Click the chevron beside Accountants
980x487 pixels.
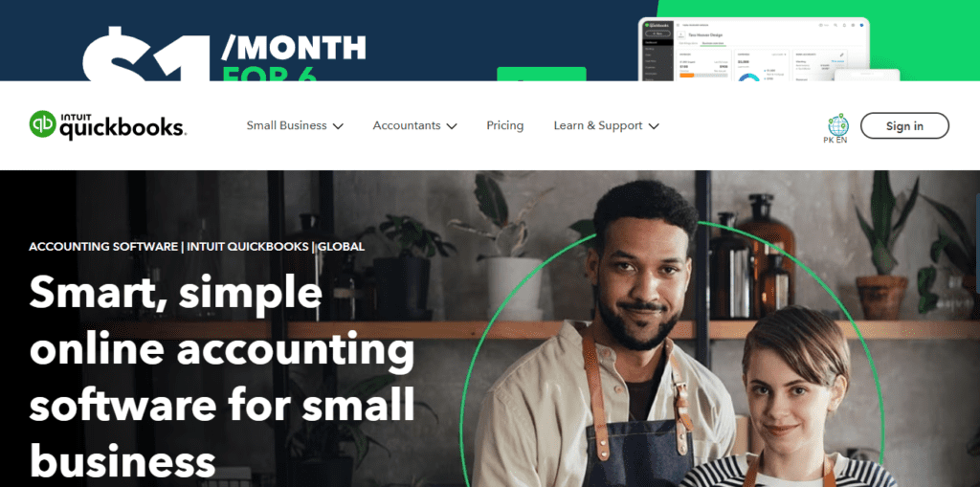coord(452,125)
